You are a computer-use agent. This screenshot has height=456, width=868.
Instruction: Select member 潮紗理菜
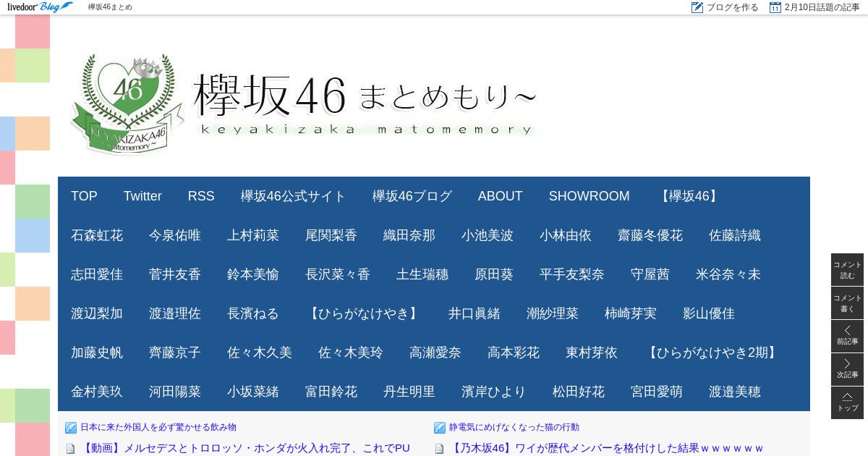tap(553, 313)
